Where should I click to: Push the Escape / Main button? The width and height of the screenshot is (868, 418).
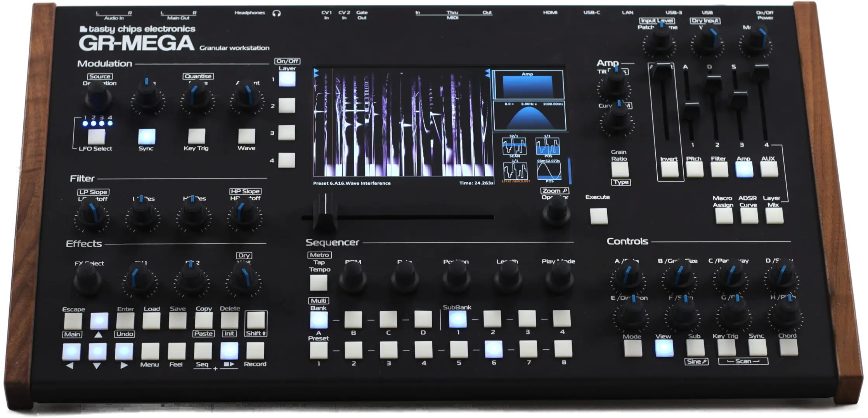[x=73, y=321]
